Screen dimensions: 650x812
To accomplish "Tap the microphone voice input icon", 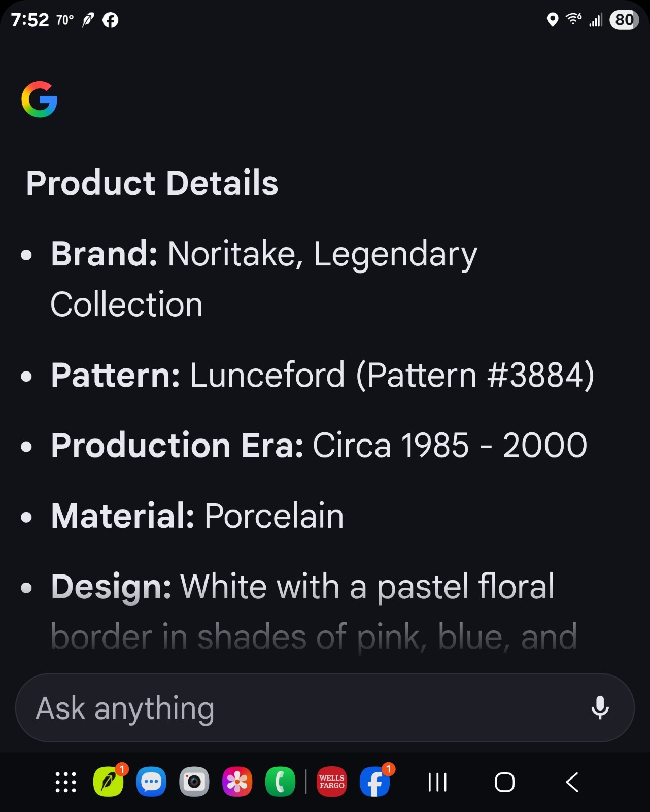I will 600,707.
